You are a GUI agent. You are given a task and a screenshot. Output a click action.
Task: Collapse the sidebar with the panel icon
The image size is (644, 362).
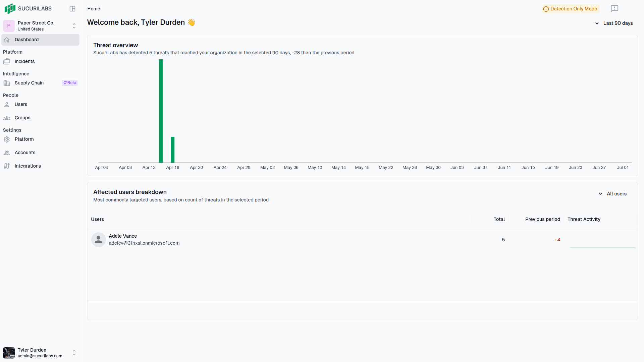[72, 9]
